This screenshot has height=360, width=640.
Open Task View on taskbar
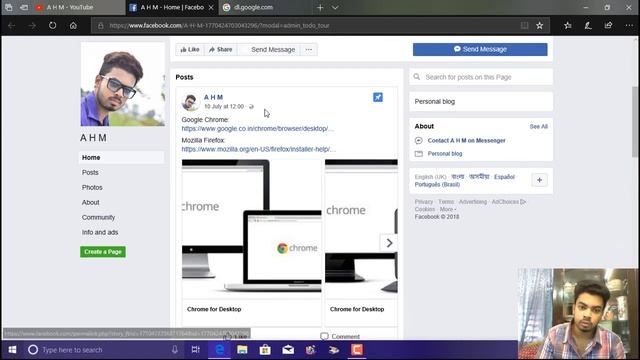(x=196, y=350)
